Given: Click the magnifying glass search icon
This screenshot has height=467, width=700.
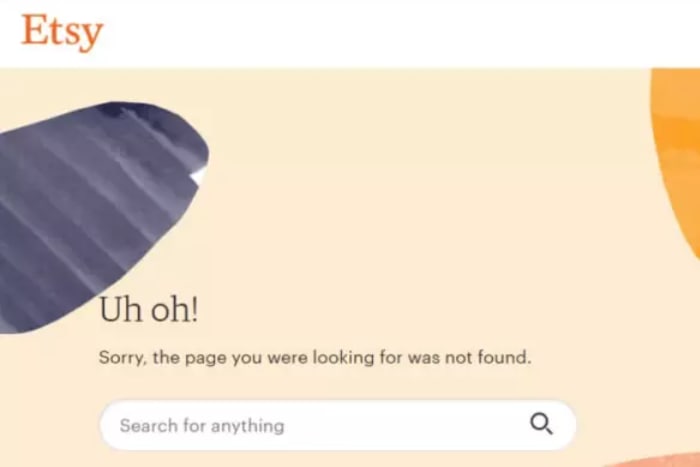Looking at the screenshot, I should (x=542, y=424).
